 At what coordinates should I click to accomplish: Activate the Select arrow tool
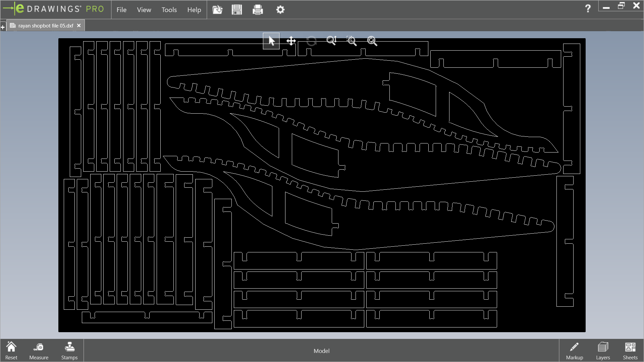tap(271, 41)
